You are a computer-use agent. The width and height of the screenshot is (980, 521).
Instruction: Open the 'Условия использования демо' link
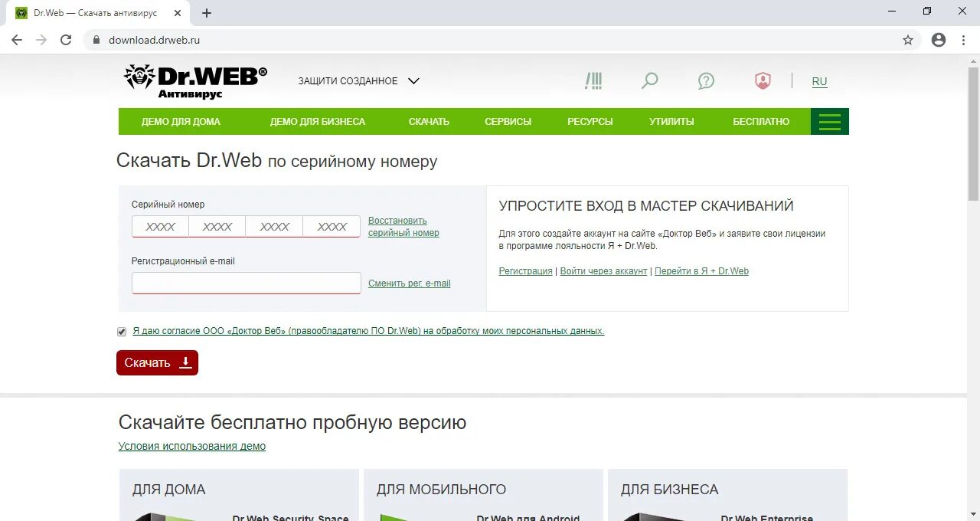click(x=192, y=446)
